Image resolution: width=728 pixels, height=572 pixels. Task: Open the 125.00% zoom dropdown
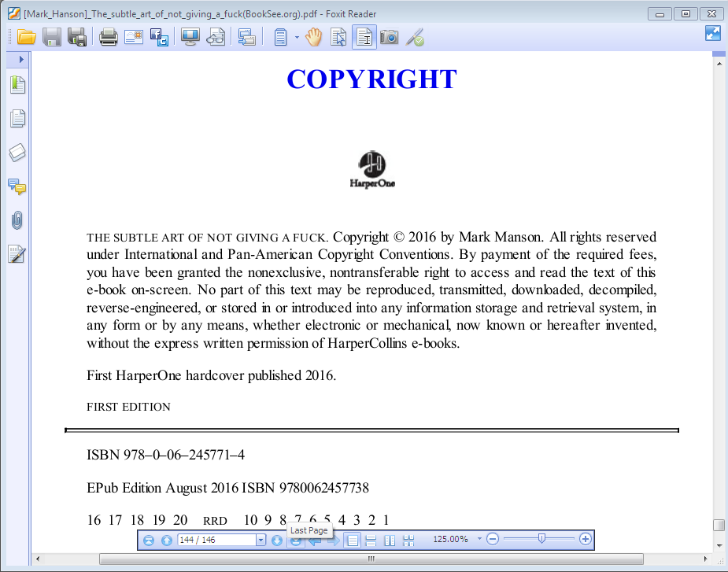(479, 539)
